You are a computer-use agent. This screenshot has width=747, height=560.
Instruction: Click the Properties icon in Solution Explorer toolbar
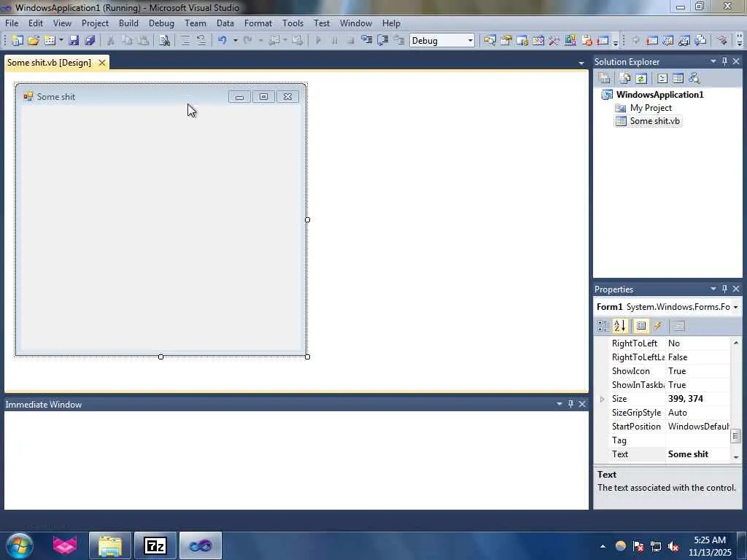tap(604, 78)
